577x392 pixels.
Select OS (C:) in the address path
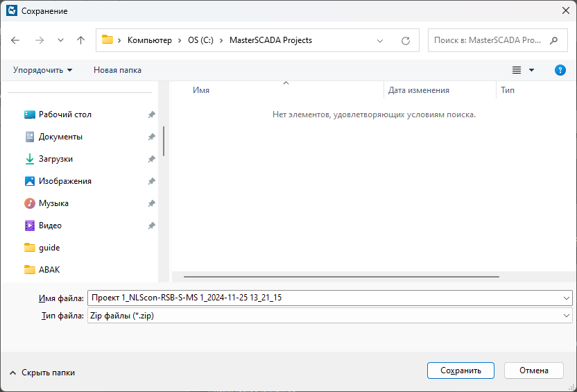click(x=200, y=40)
